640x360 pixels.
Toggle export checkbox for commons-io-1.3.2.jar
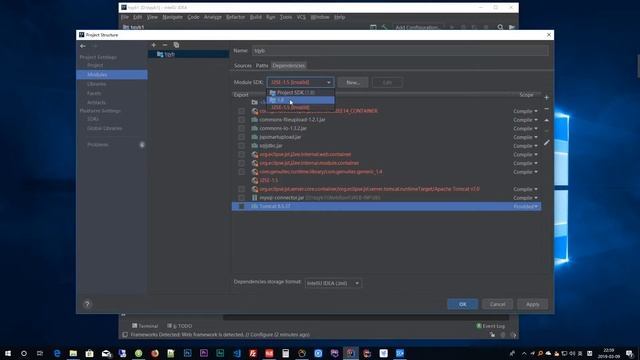pyautogui.click(x=242, y=128)
